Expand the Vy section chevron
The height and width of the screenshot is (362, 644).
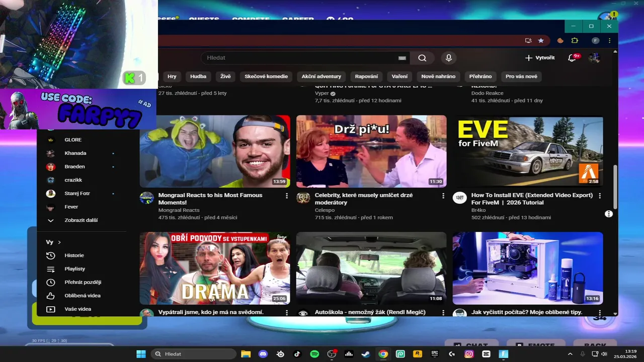(59, 242)
